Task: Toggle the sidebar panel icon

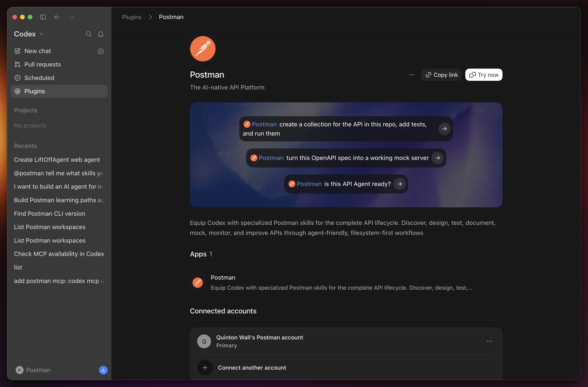Action: coord(43,17)
